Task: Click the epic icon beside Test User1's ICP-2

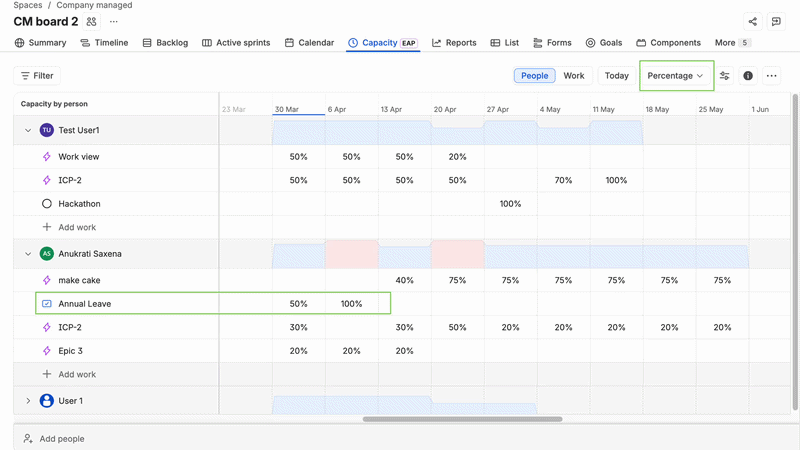Action: (46, 180)
